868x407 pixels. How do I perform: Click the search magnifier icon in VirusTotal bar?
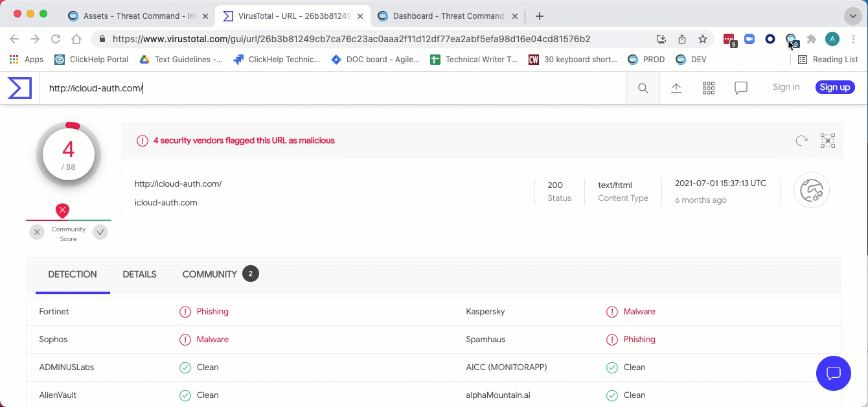643,88
